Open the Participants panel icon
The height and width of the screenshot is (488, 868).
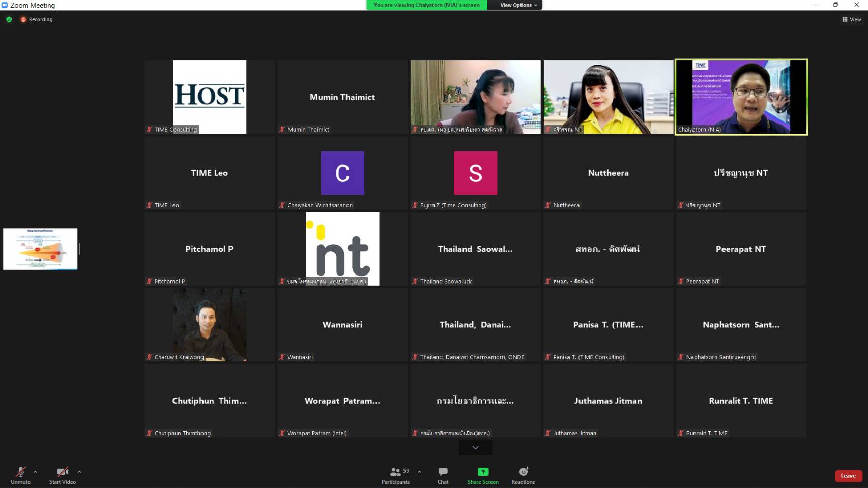pos(395,472)
